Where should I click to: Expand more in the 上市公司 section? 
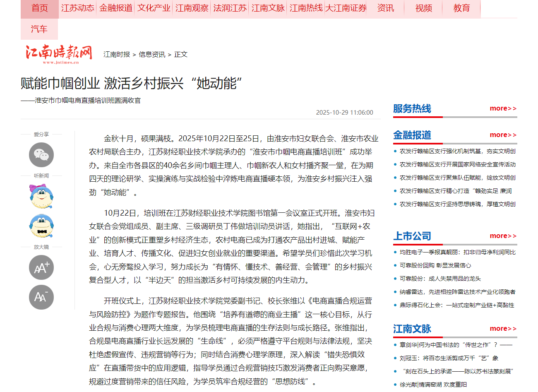click(503, 236)
